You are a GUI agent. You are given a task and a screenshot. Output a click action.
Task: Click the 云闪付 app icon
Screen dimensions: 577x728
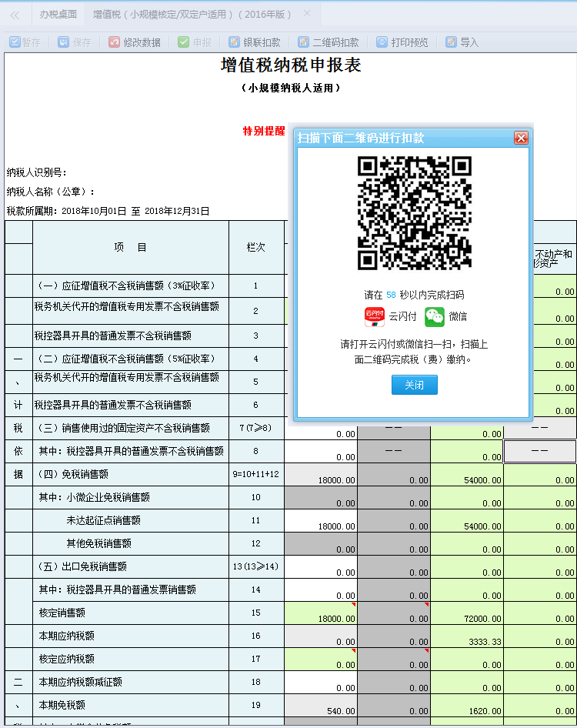pyautogui.click(x=374, y=316)
